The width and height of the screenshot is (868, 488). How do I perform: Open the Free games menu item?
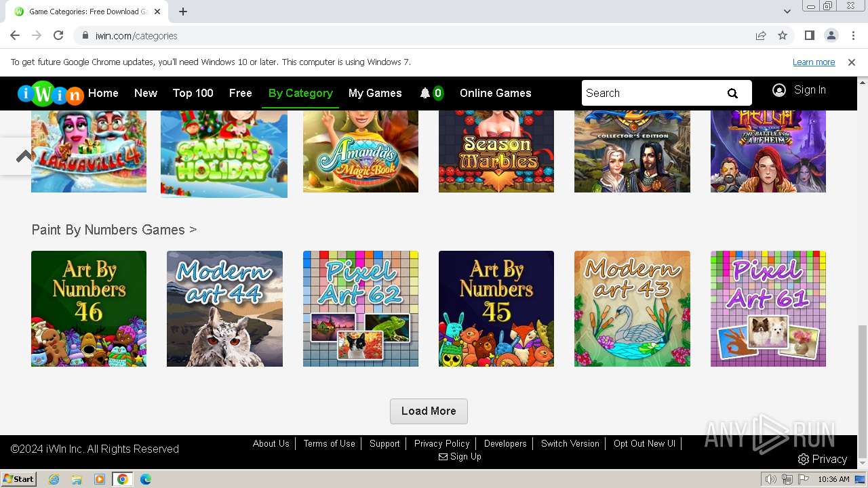[241, 94]
